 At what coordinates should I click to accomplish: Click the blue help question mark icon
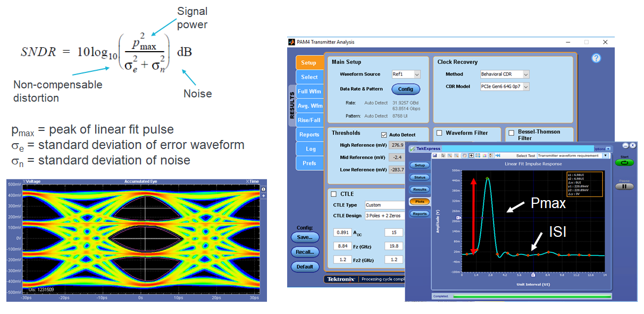coord(596,58)
